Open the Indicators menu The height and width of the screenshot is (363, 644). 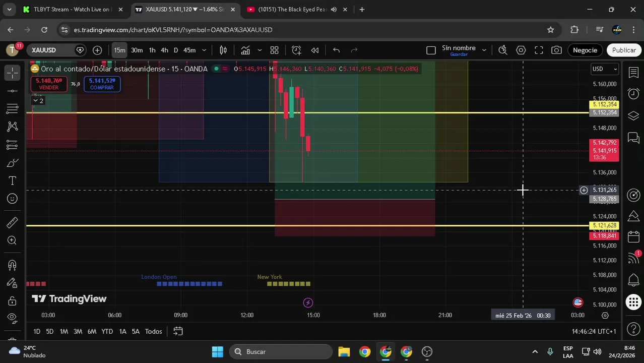[x=245, y=50]
